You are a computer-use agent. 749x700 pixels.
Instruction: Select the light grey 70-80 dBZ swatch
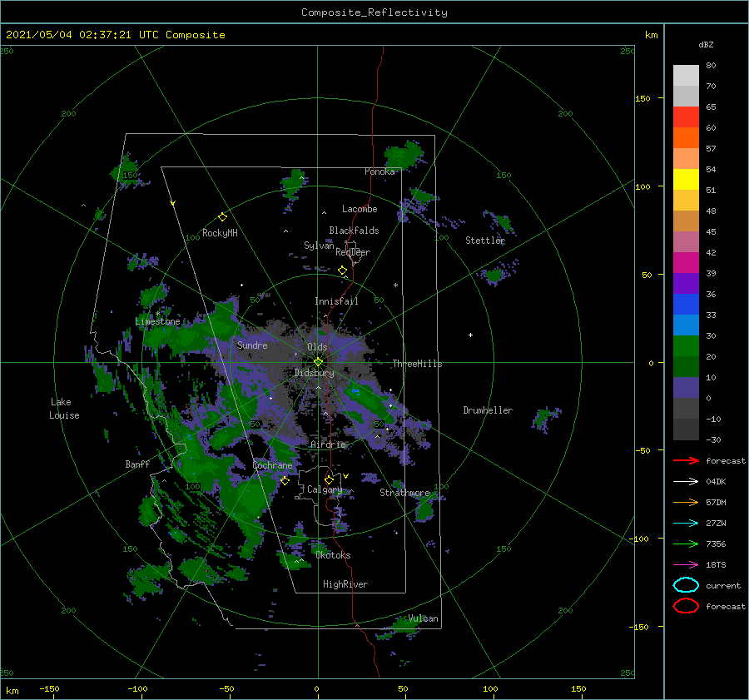point(686,76)
